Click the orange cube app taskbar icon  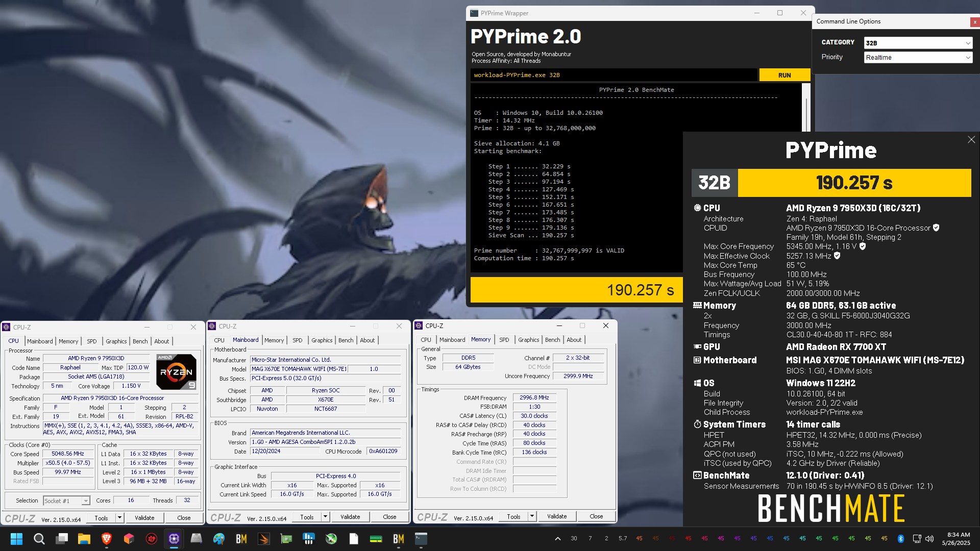point(129,539)
